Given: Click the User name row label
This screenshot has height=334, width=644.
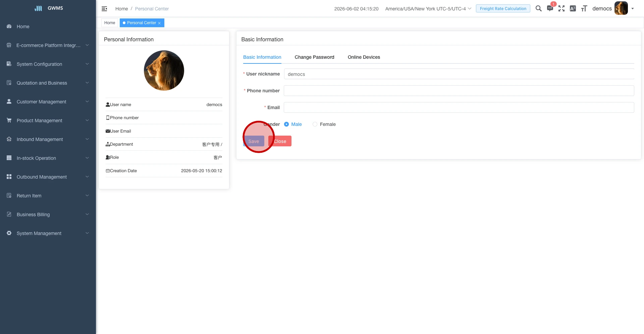Looking at the screenshot, I should 120,105.
